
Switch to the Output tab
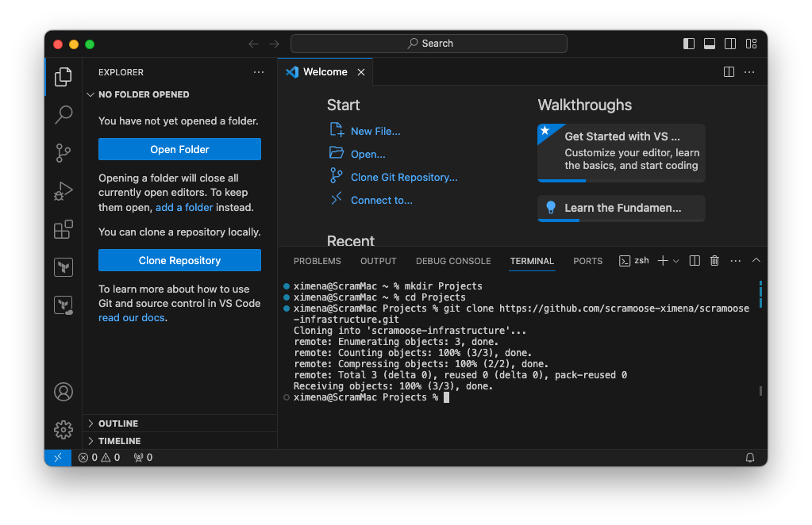378,261
